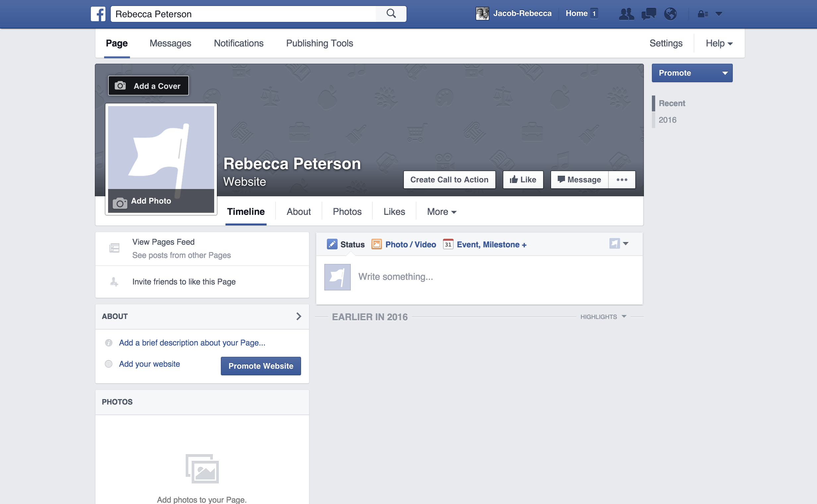Click the Add Photo camera icon

pyautogui.click(x=120, y=203)
